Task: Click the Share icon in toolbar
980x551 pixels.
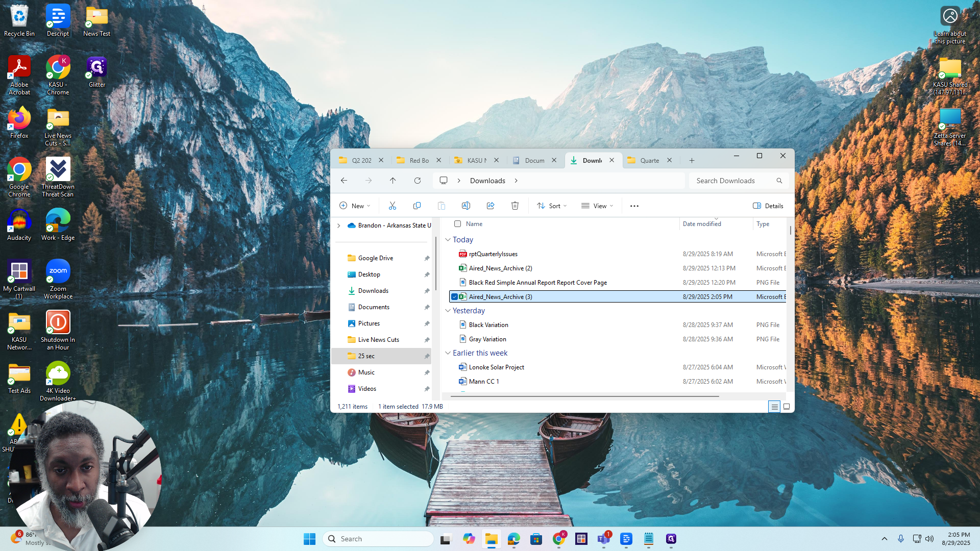Action: coord(490,206)
